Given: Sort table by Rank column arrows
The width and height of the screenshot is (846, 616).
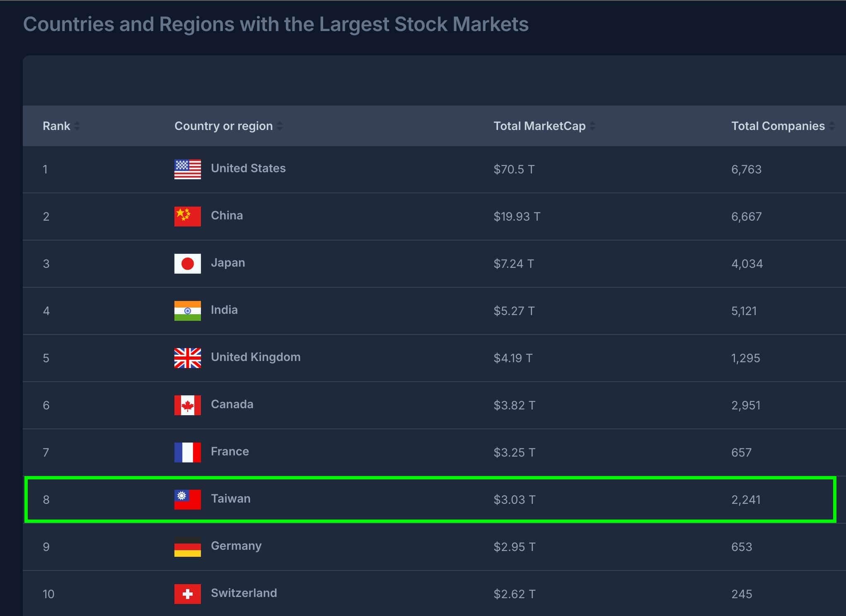Looking at the screenshot, I should point(77,126).
